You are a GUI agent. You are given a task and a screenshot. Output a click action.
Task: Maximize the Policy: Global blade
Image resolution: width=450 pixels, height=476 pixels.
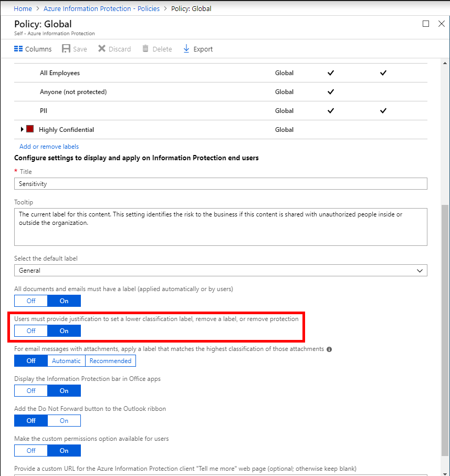click(426, 24)
